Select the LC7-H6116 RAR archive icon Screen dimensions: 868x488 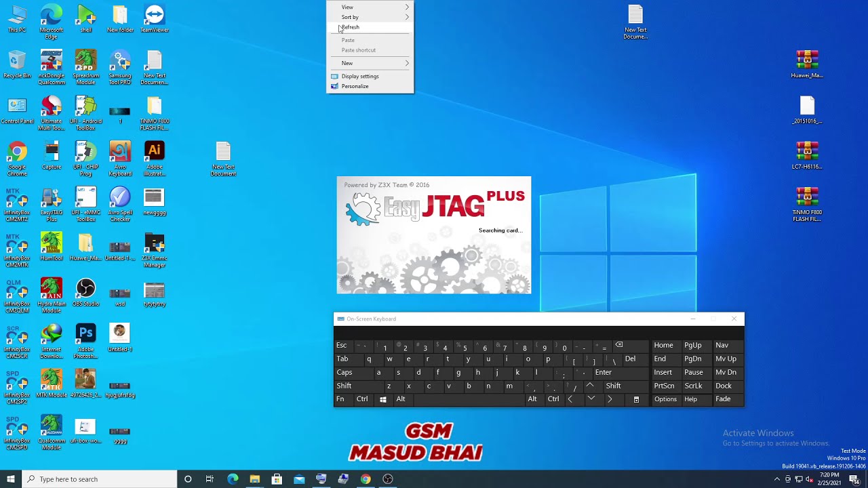(807, 155)
